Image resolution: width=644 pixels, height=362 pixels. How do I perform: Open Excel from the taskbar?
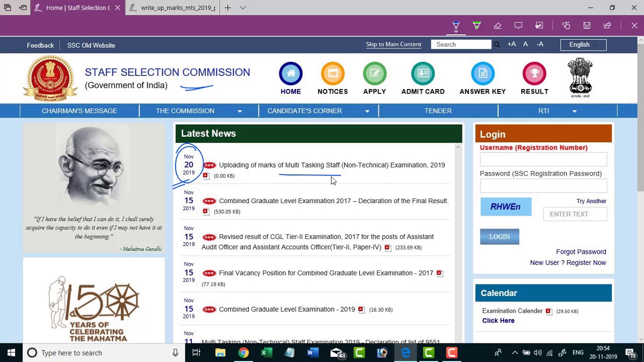pos(267,353)
